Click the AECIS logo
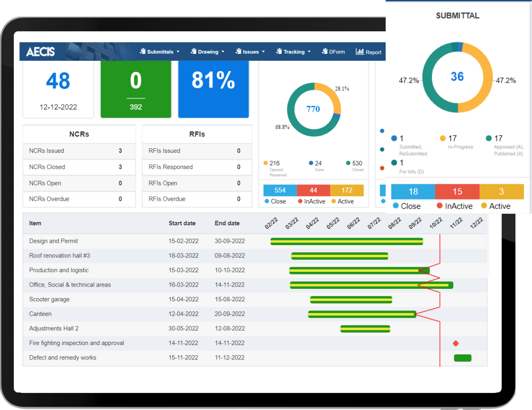Viewport: 532px width, 410px height. [40, 52]
